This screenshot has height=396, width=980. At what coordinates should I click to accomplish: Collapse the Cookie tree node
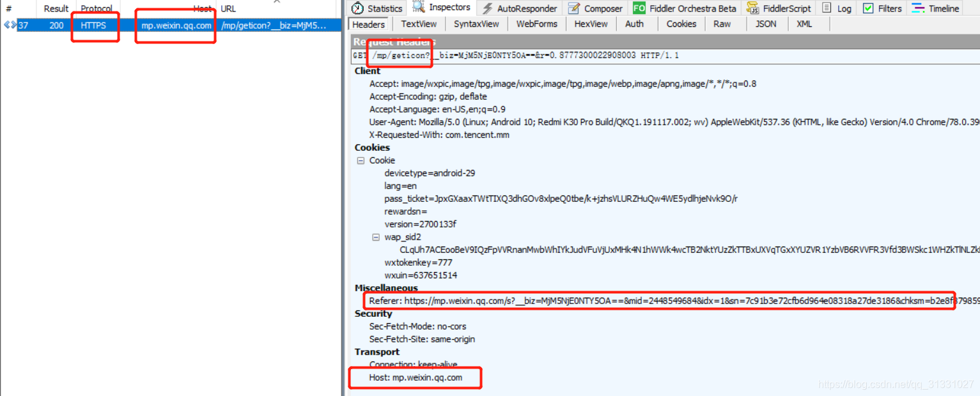pos(361,161)
